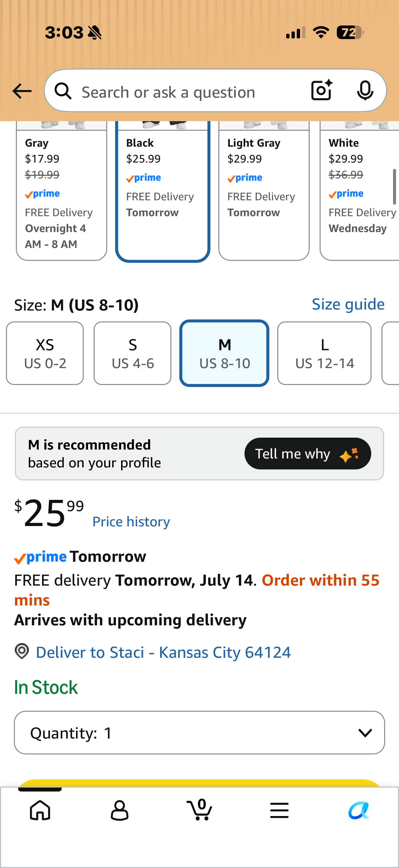Open the Quantity dropdown
Viewport: 399px width, 868px height.
[x=199, y=733]
